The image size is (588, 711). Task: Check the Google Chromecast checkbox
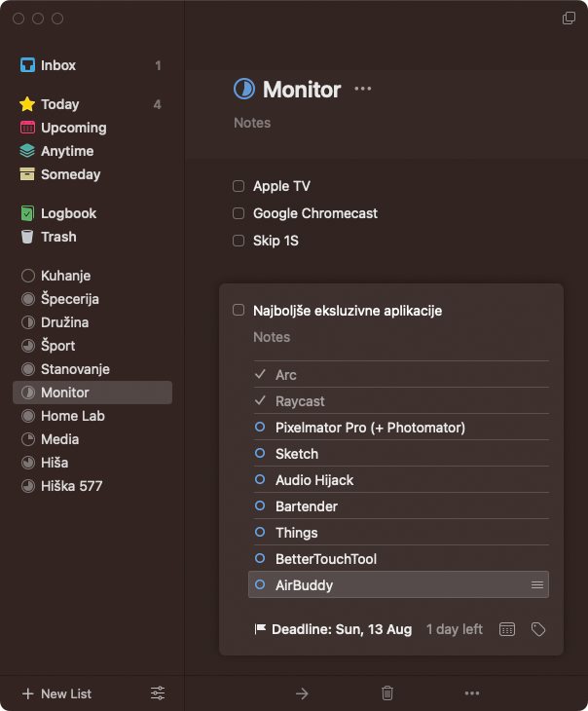pos(239,213)
